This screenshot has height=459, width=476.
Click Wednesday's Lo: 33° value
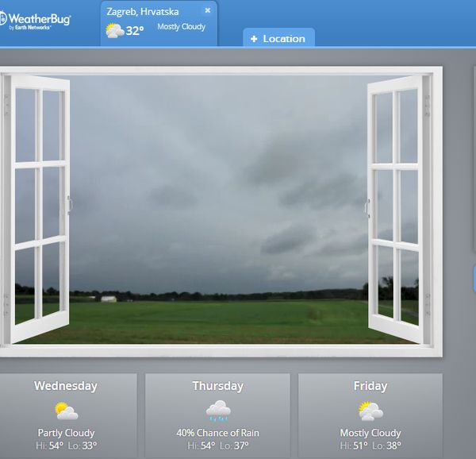[x=83, y=445]
